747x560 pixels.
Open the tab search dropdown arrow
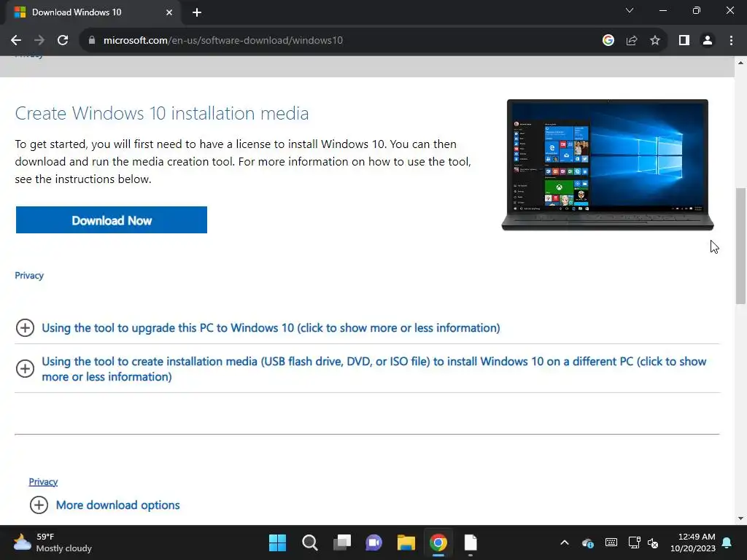[x=630, y=10]
